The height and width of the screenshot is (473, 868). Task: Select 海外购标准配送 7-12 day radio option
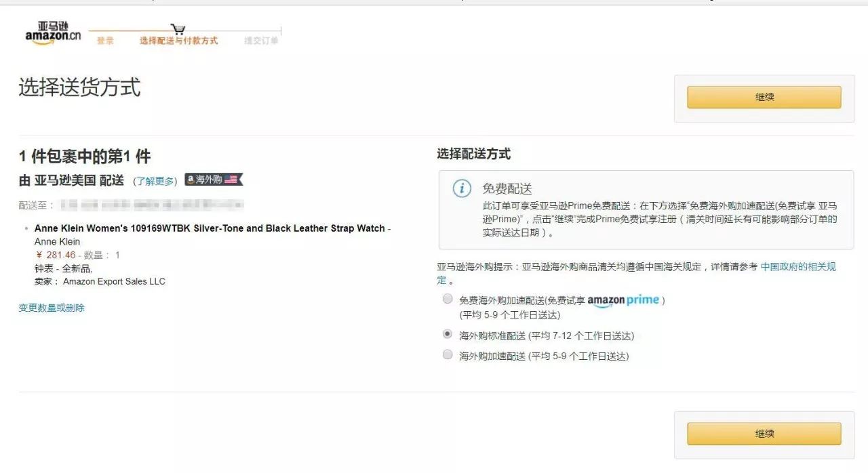[448, 334]
